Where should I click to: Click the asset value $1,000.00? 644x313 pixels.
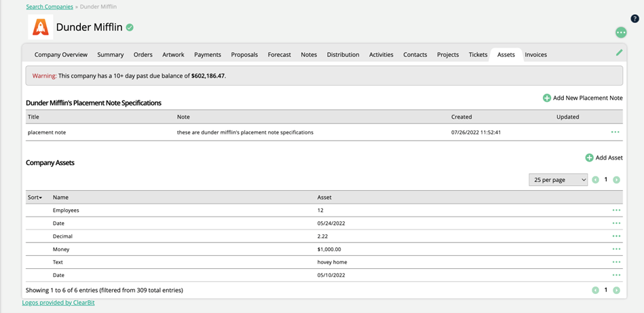pos(329,249)
